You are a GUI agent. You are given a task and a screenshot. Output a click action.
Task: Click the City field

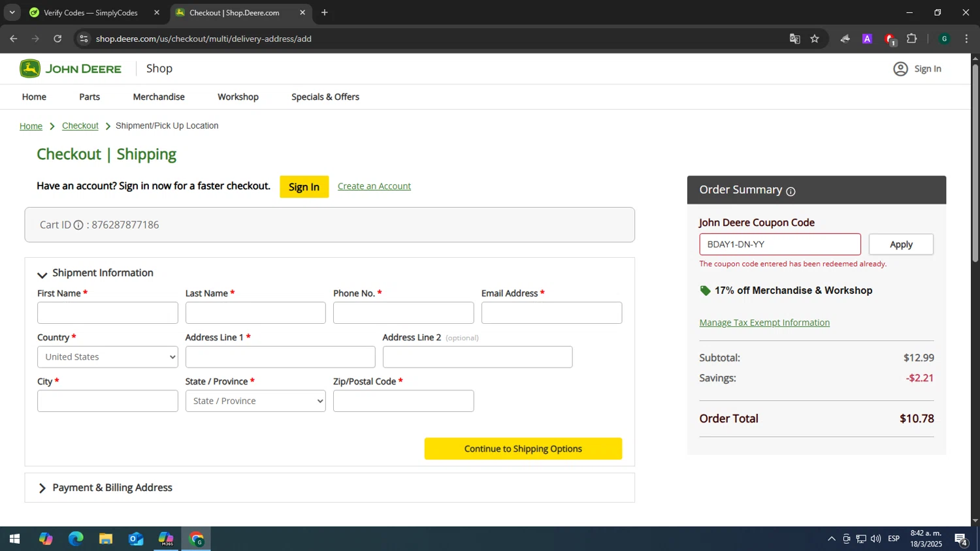[x=108, y=401]
